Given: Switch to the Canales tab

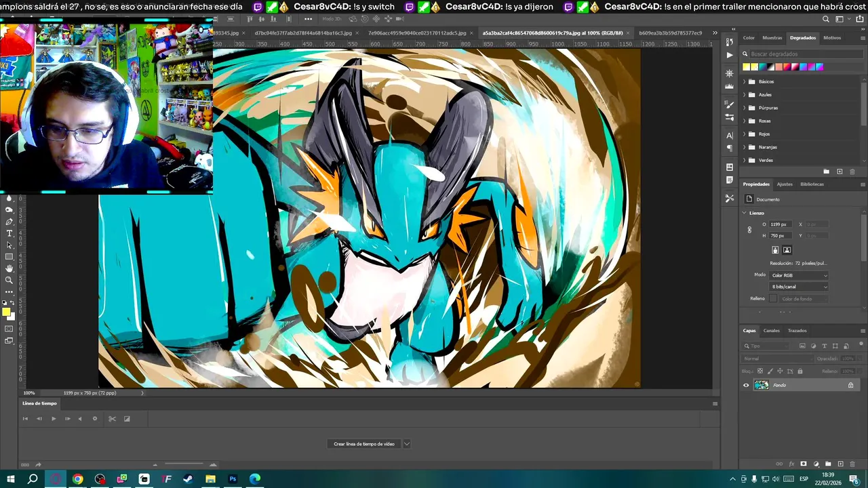Looking at the screenshot, I should point(772,331).
